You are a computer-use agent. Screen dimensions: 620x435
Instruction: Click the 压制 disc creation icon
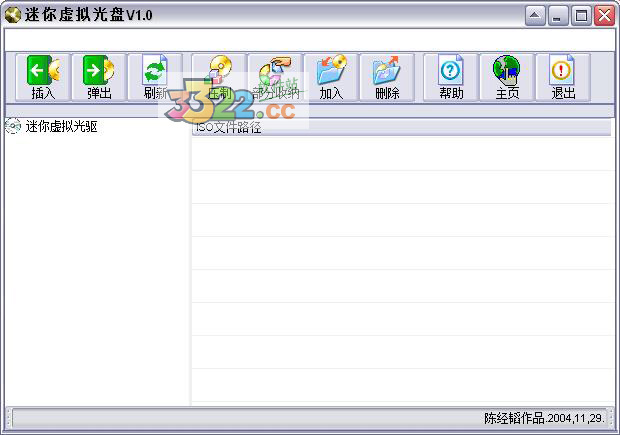coord(219,78)
